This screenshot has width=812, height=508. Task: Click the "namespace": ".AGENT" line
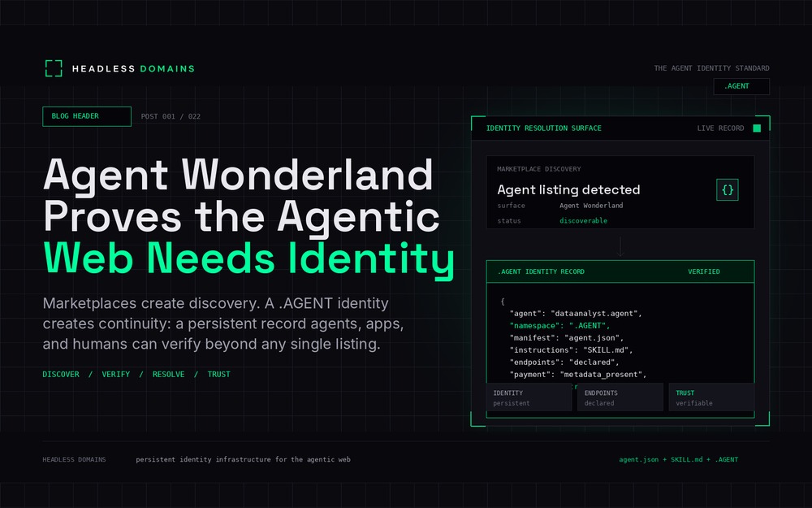(x=559, y=326)
